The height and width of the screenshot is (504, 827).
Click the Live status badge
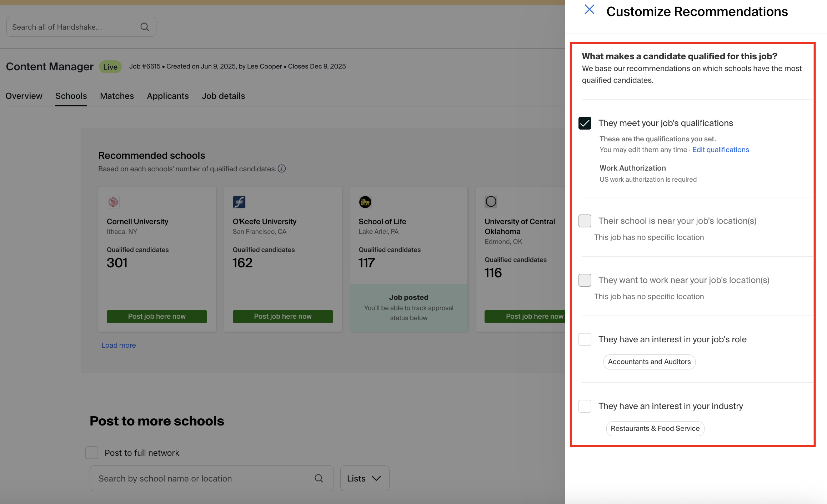(110, 67)
